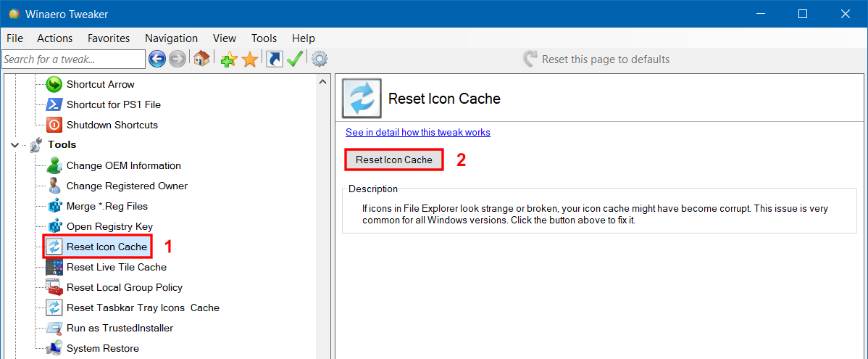The height and width of the screenshot is (359, 868).
Task: Click the Forward navigation arrow icon
Action: coord(177,59)
